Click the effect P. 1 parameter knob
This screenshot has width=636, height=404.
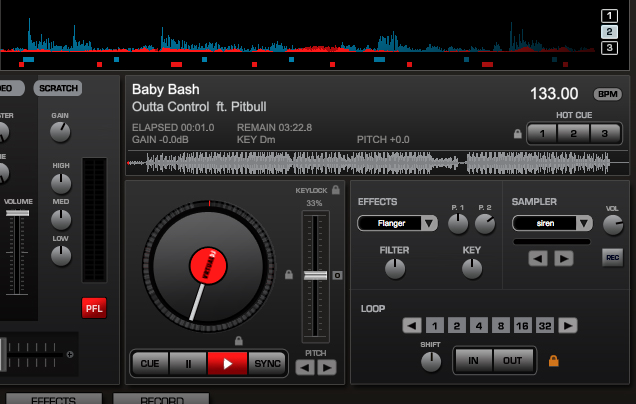pyautogui.click(x=458, y=224)
